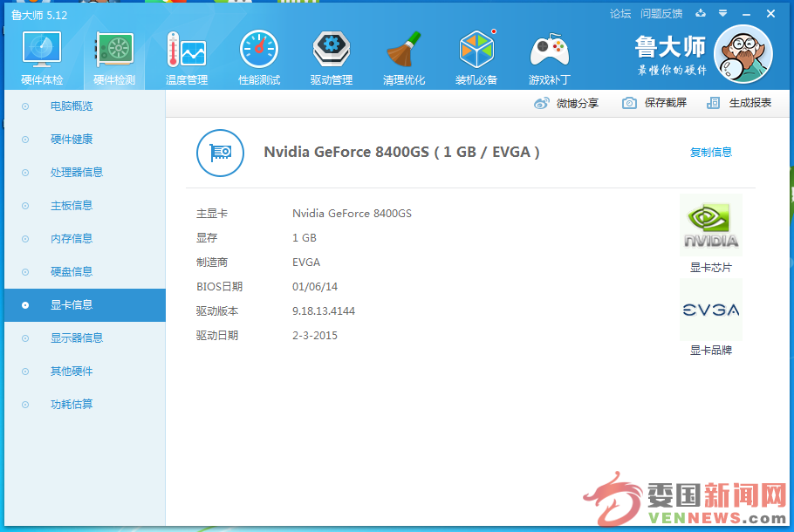794x532 pixels.
Task: Close the 鲁大师 window
Action: coord(770,14)
